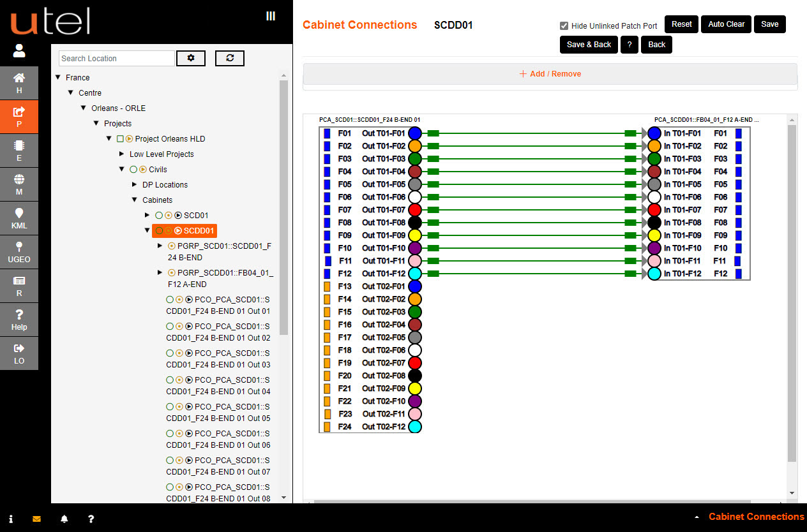The height and width of the screenshot is (532, 807).
Task: Click the info icon in bottom bar
Action: 11,519
